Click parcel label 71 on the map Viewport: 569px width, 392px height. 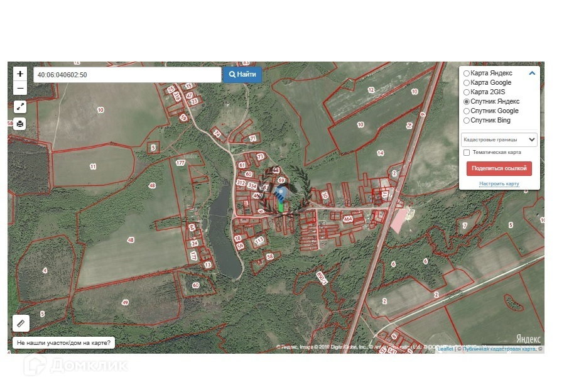coord(252,138)
